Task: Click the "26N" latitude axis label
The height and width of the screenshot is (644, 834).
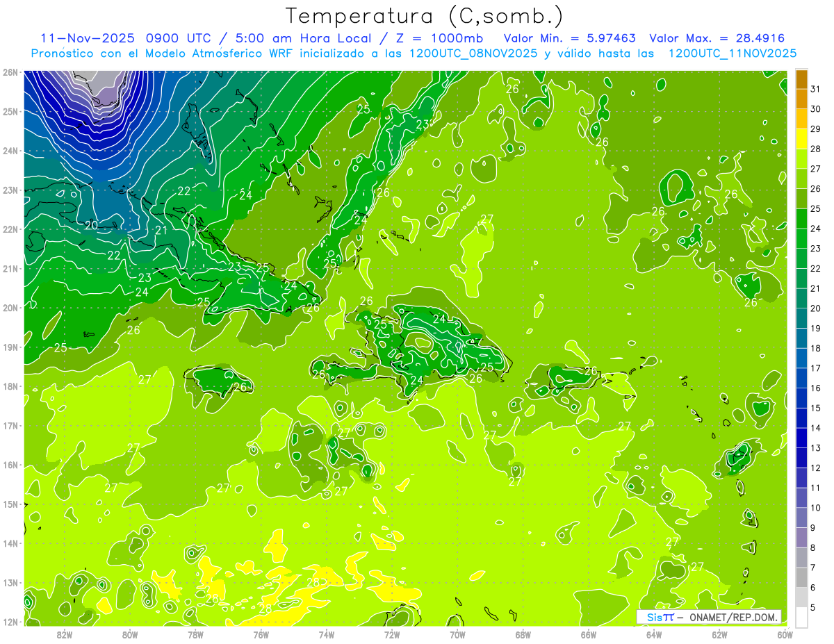Action: [x=10, y=72]
